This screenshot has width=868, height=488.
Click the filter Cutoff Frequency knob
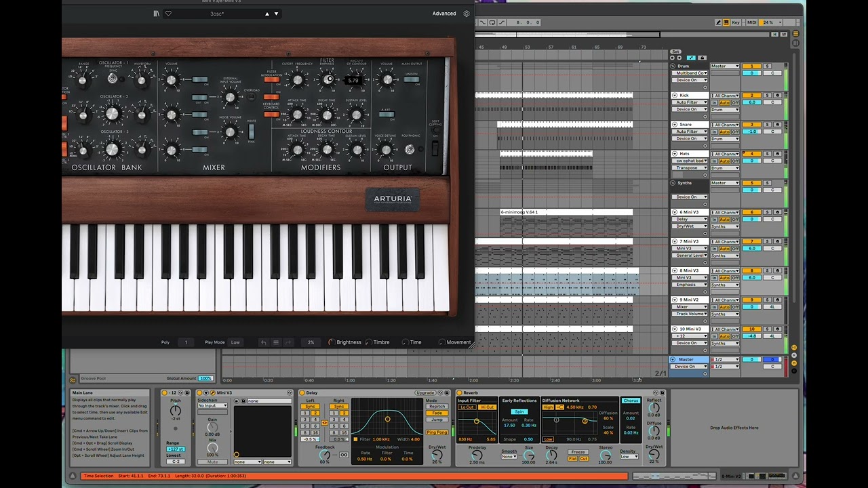click(x=296, y=80)
